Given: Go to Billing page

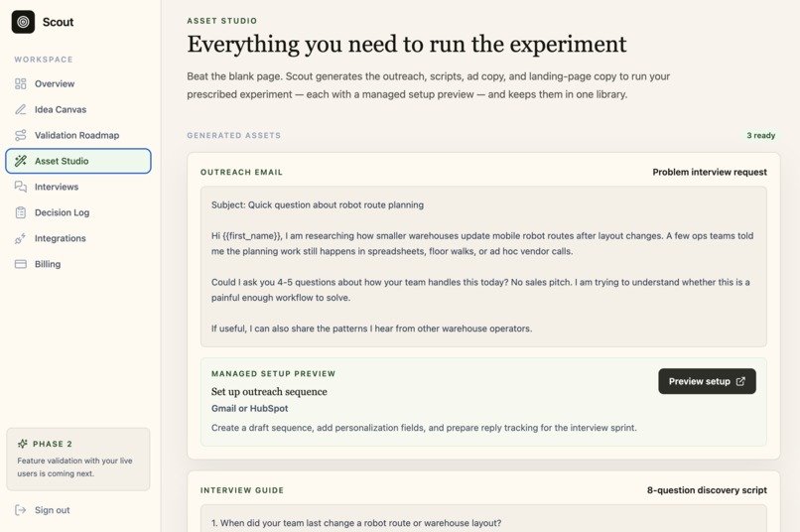Looking at the screenshot, I should click(x=78, y=264).
